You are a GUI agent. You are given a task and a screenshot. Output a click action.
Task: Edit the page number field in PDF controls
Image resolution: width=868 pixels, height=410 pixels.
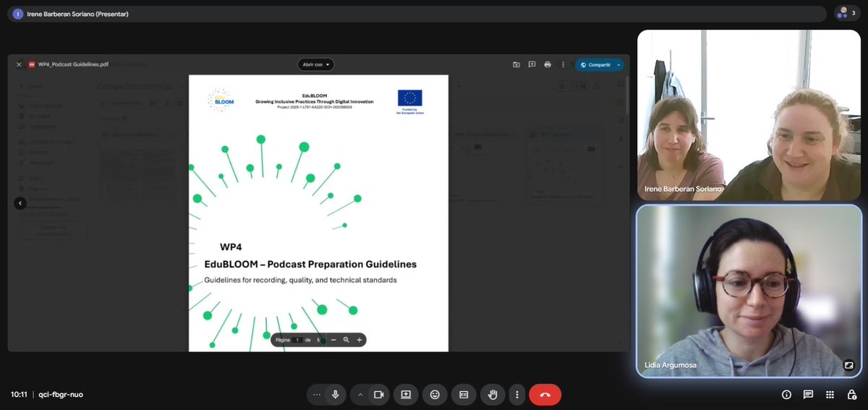[297, 340]
